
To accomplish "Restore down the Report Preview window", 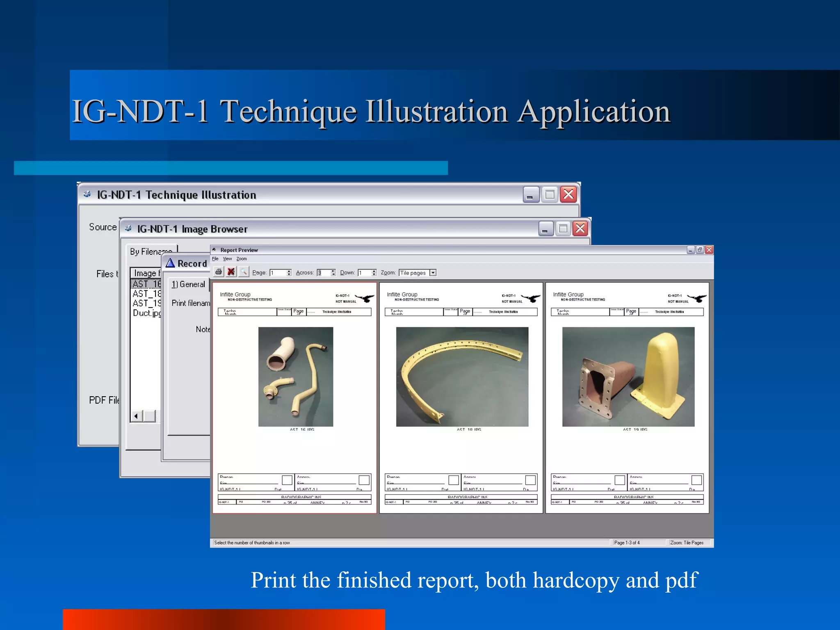I will tap(700, 250).
